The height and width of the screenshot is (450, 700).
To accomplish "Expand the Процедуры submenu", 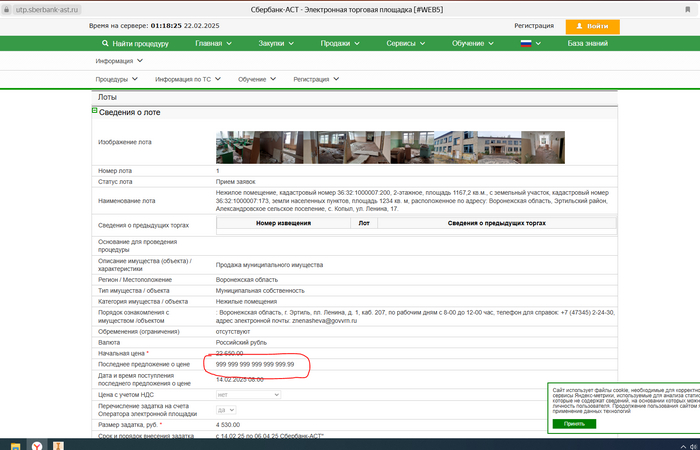I will (x=116, y=79).
